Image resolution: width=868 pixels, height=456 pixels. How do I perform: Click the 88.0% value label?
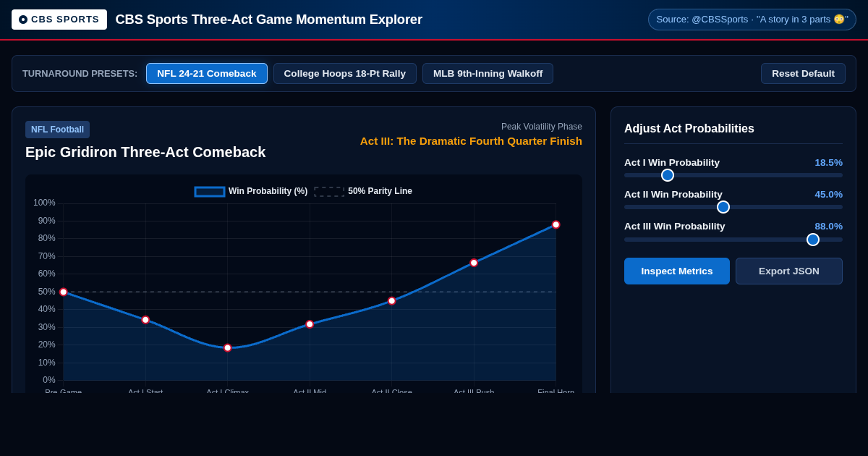(828, 226)
